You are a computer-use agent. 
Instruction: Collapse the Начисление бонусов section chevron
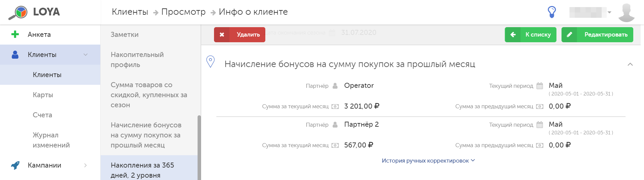pos(630,64)
